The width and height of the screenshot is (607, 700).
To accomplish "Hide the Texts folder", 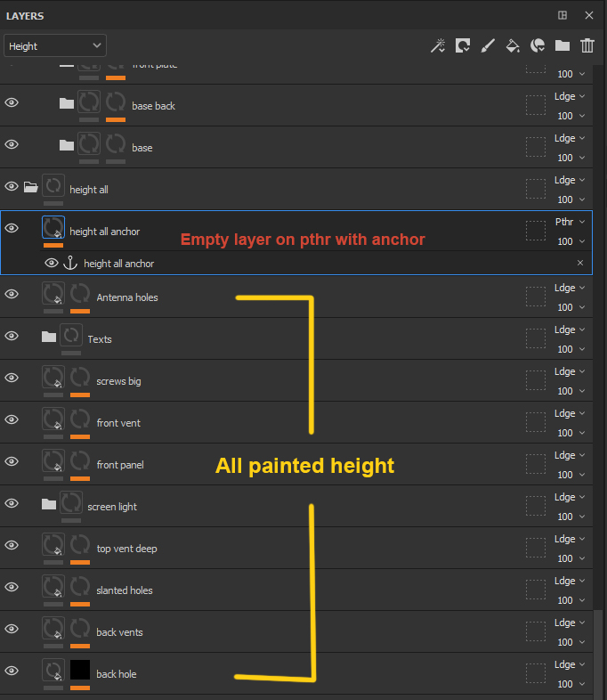I will click(12, 336).
